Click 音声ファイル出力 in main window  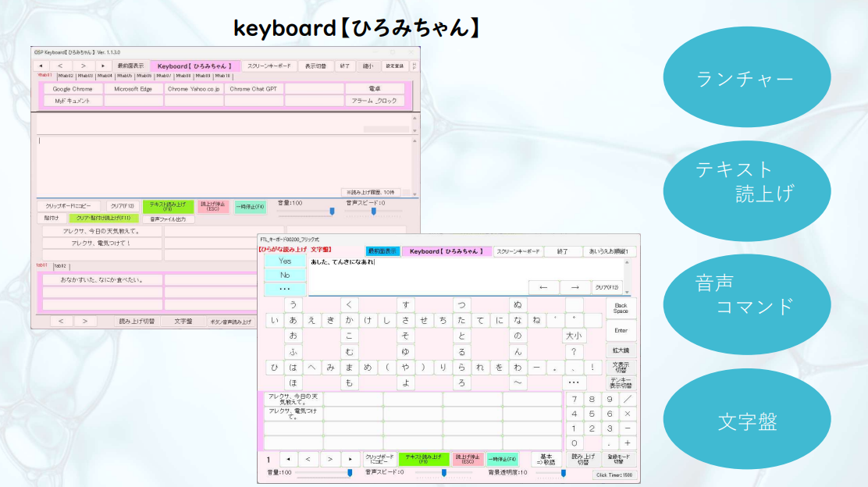tap(169, 219)
